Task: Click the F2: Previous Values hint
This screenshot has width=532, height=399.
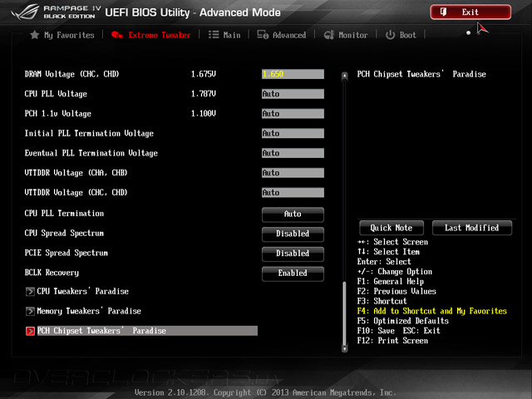Action: click(397, 292)
